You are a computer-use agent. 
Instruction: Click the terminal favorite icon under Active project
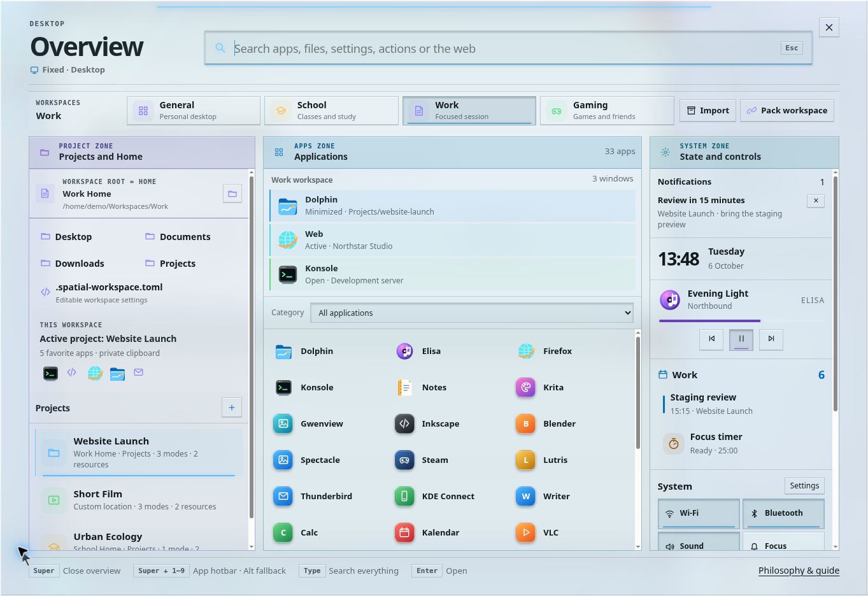click(x=50, y=373)
